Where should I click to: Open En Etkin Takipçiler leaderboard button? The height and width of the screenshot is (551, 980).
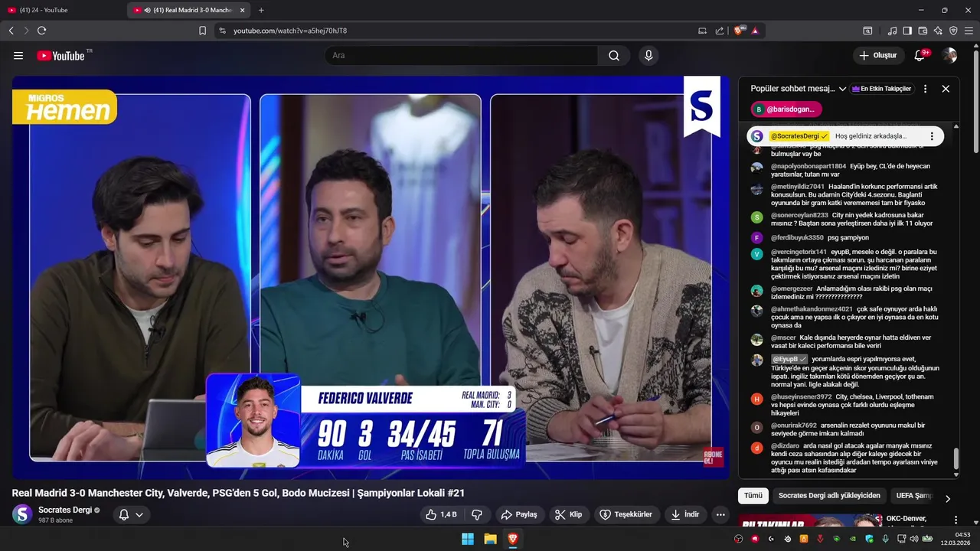click(881, 89)
